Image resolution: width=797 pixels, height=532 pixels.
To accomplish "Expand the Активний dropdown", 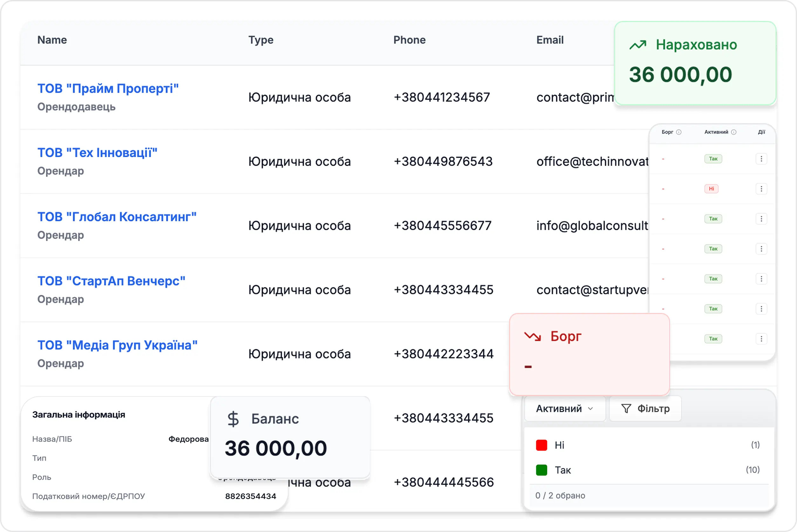I will [565, 409].
